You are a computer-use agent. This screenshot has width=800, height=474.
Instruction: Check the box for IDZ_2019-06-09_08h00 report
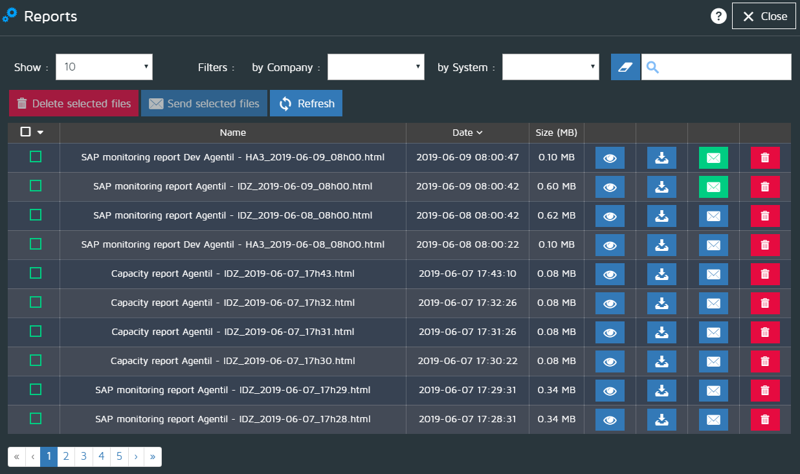pyautogui.click(x=36, y=186)
